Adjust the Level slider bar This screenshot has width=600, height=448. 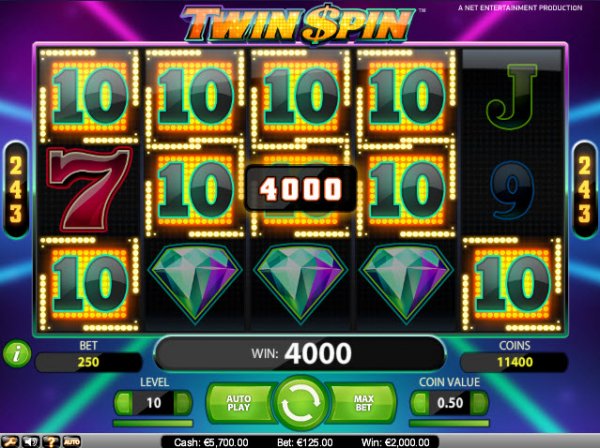(x=153, y=423)
